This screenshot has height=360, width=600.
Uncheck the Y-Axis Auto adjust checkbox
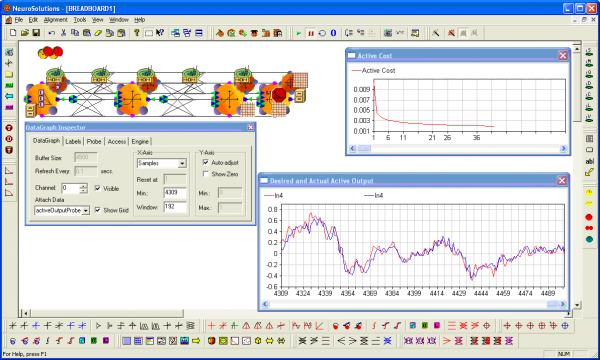(205, 162)
